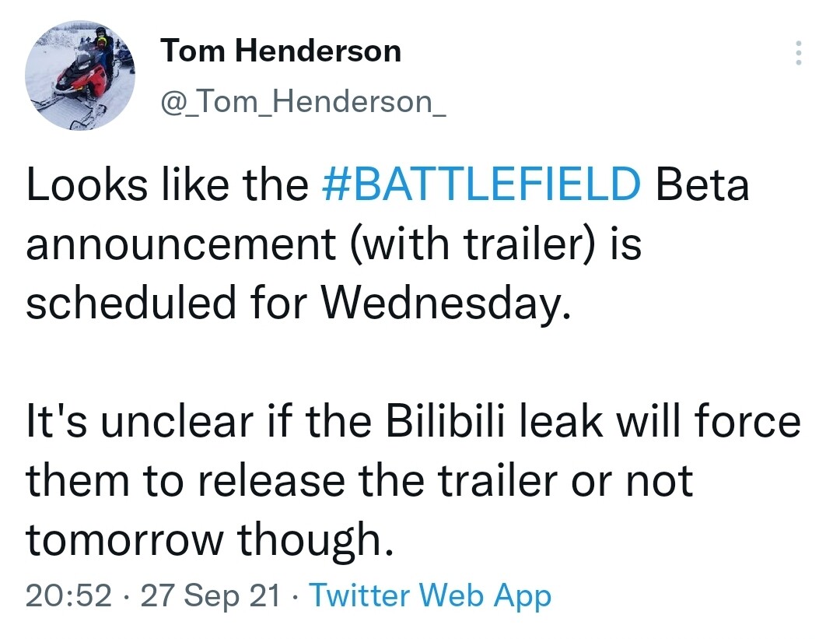Click the word Bilibili in the tweet
The width and height of the screenshot is (840, 639).
click(451, 421)
